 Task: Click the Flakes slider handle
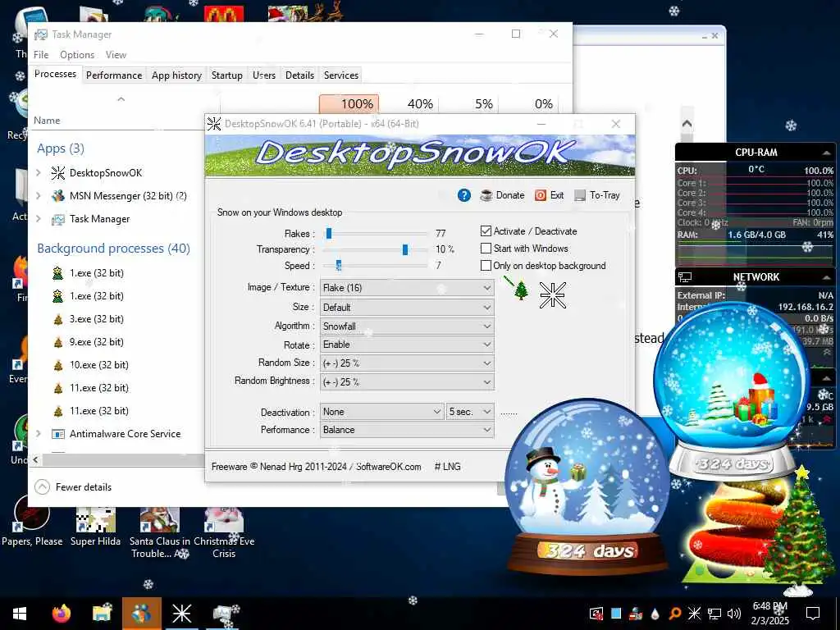[x=329, y=233]
